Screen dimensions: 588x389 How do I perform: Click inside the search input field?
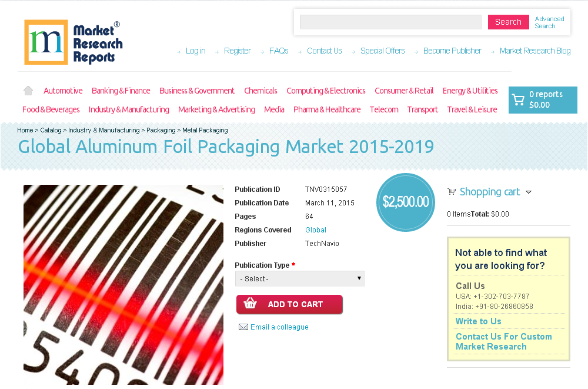(x=390, y=22)
